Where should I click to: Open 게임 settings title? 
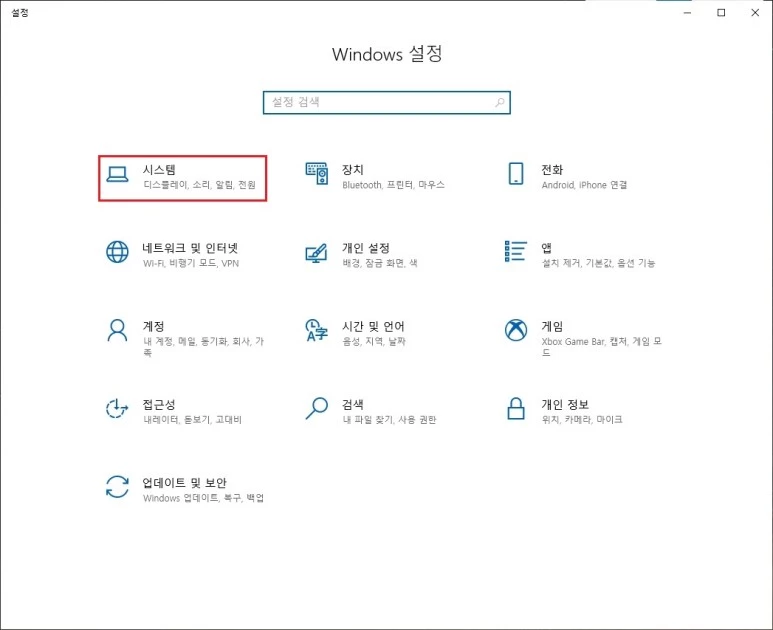pos(552,326)
